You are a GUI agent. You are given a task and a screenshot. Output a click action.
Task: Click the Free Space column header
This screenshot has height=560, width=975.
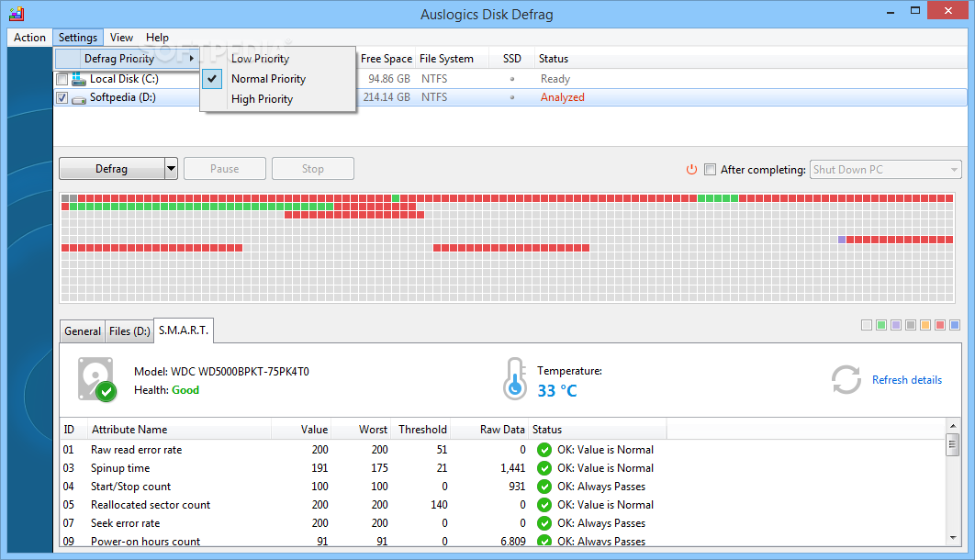click(386, 59)
